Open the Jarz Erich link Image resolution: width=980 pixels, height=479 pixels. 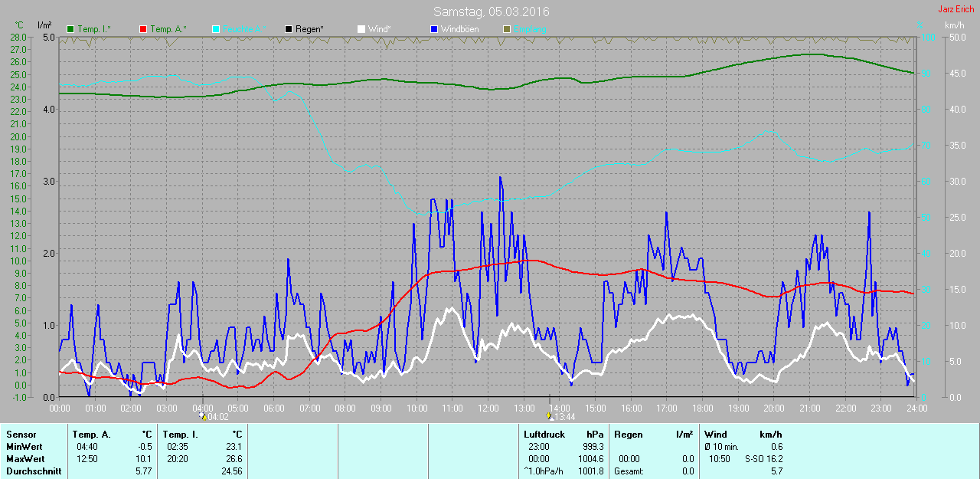956,9
